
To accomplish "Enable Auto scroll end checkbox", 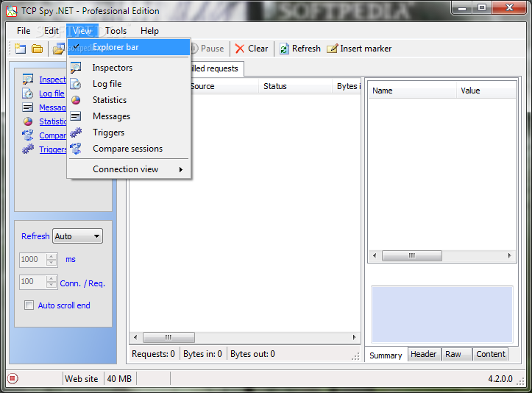I will (29, 305).
